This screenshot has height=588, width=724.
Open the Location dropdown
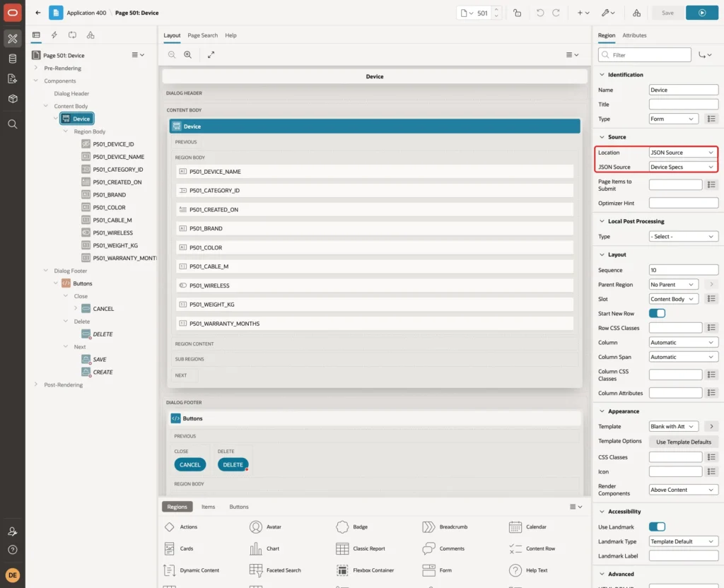coord(683,153)
